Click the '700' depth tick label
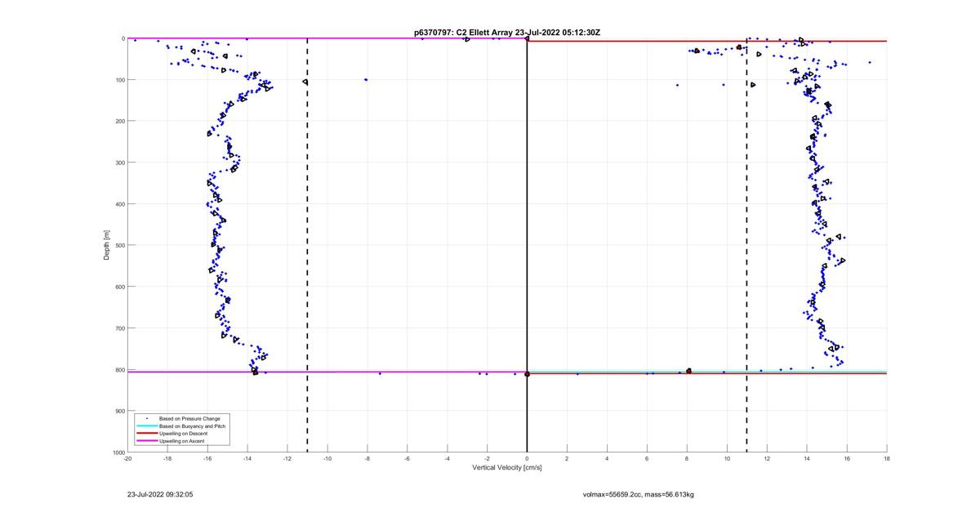 [x=119, y=328]
